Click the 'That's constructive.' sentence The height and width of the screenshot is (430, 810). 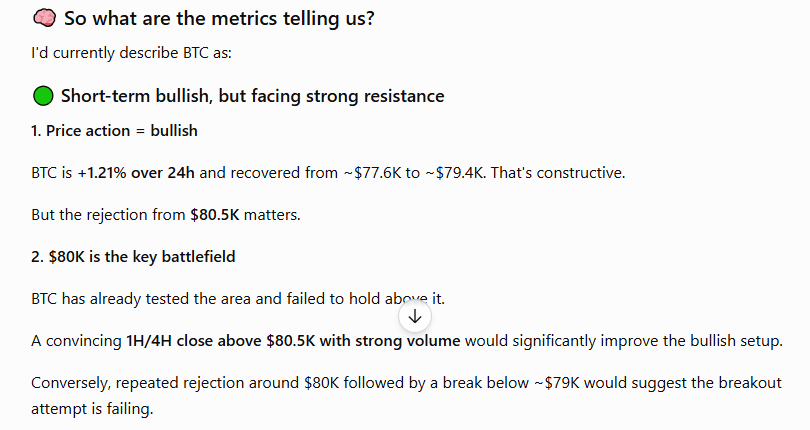[558, 173]
